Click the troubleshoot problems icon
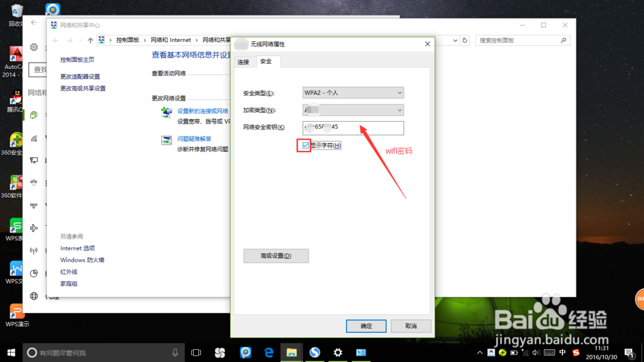 (x=166, y=140)
